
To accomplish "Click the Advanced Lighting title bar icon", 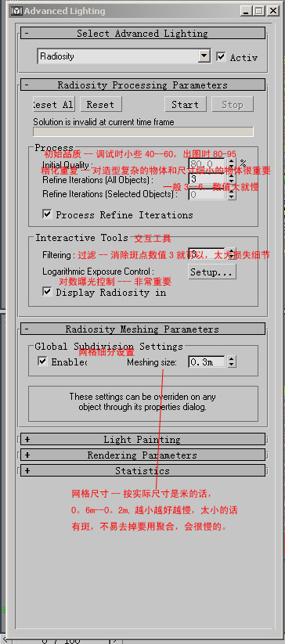I will [x=17, y=11].
